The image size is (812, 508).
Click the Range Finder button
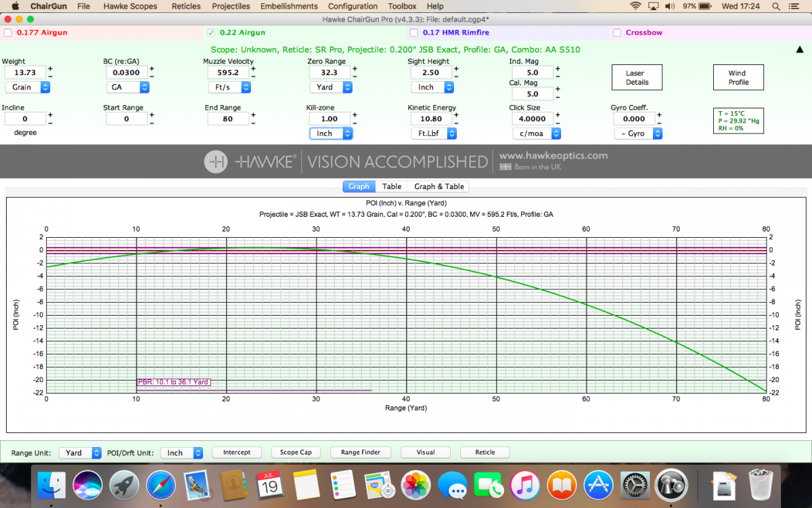pyautogui.click(x=361, y=452)
